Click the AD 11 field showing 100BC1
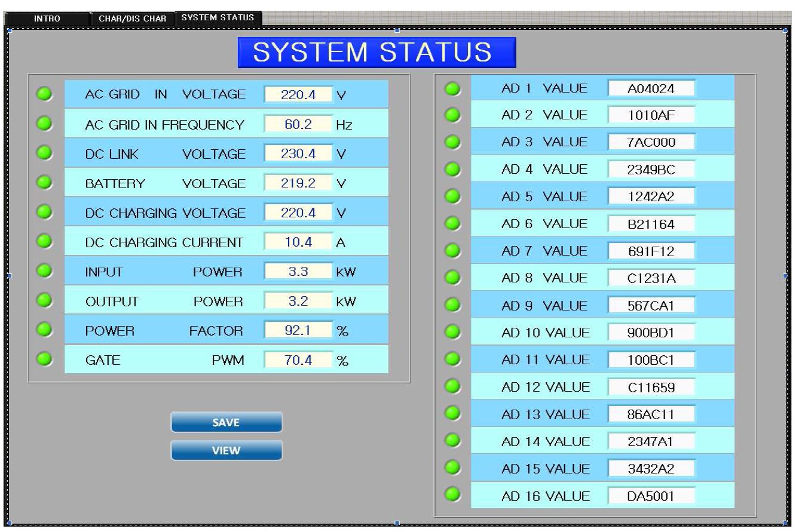Viewport: 802px width, 532px height. pos(652,360)
